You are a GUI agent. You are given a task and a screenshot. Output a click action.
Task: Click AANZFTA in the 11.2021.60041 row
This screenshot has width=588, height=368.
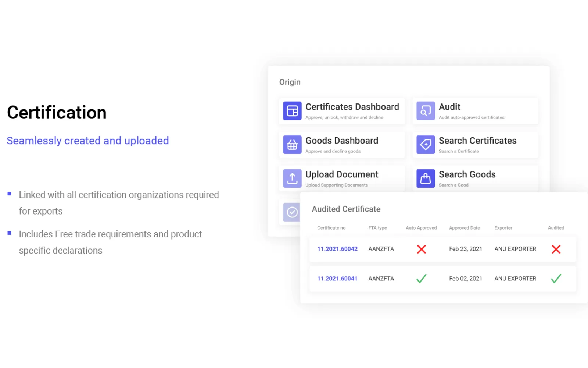pos(381,279)
